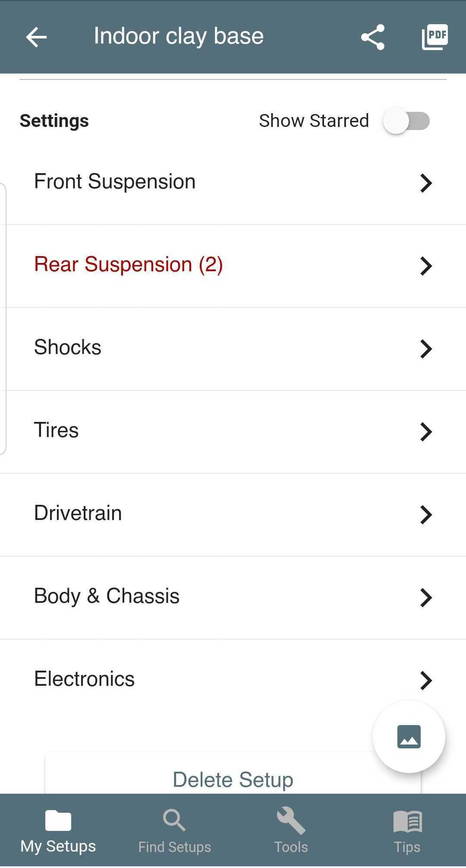The image size is (466, 868).
Task: Expand Rear Suspension (2) chevron
Action: point(426,266)
